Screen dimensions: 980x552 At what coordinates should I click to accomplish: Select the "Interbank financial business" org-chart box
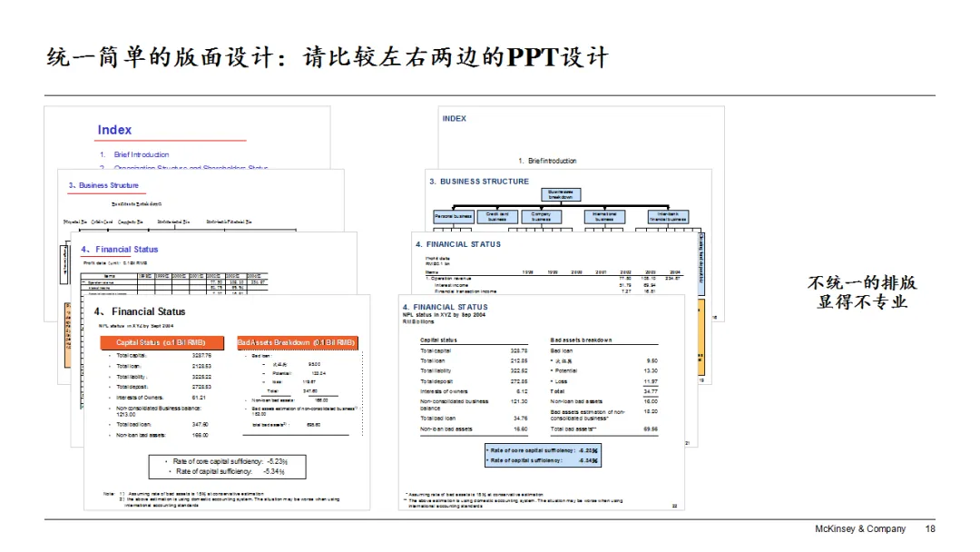point(668,217)
